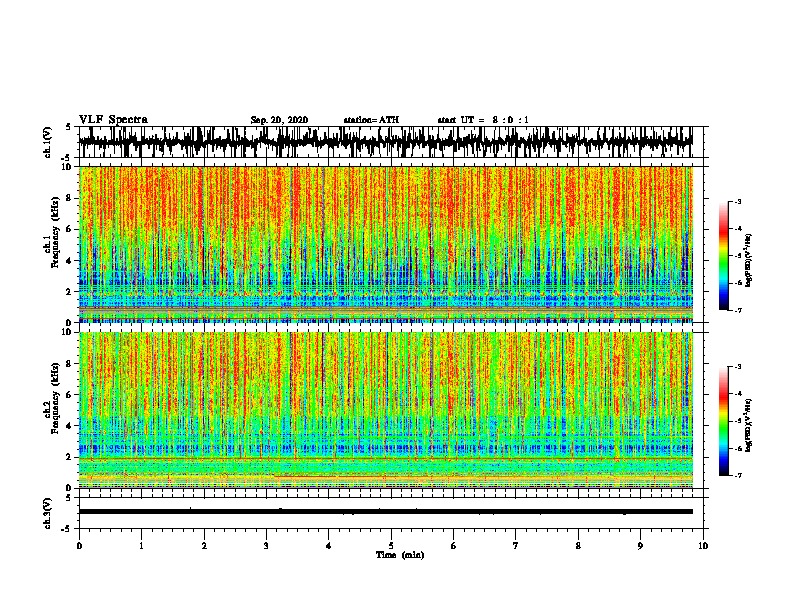The image size is (792, 612).
Task: Select the ch.1 colorbar log(PSD) label
Action: point(749,261)
